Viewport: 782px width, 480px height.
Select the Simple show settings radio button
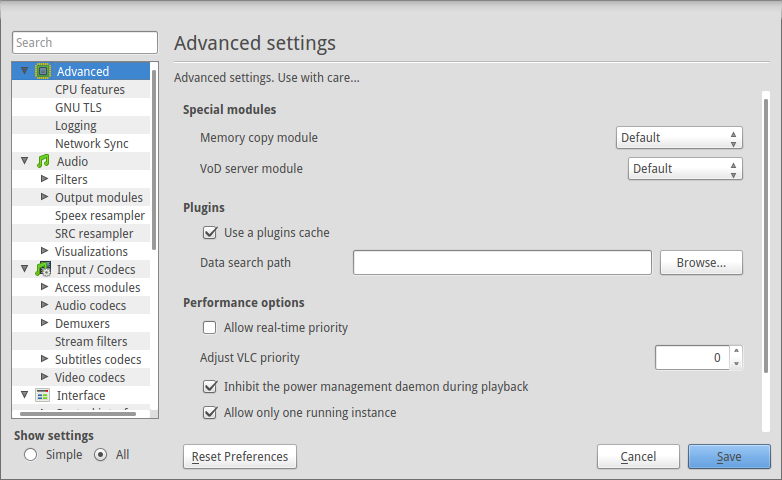point(30,455)
